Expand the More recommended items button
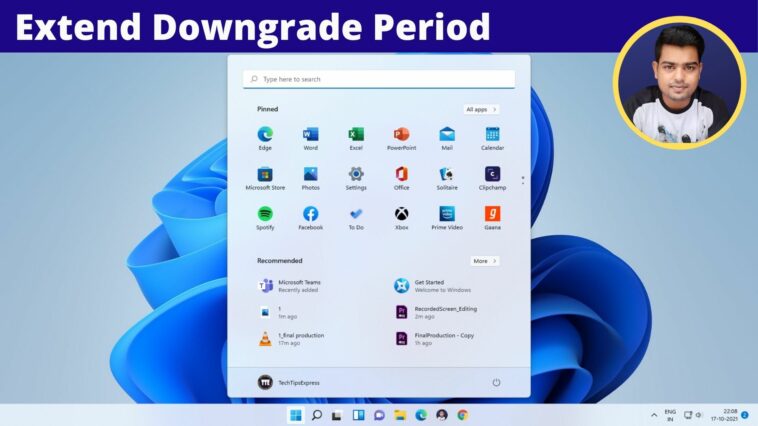 tap(484, 261)
